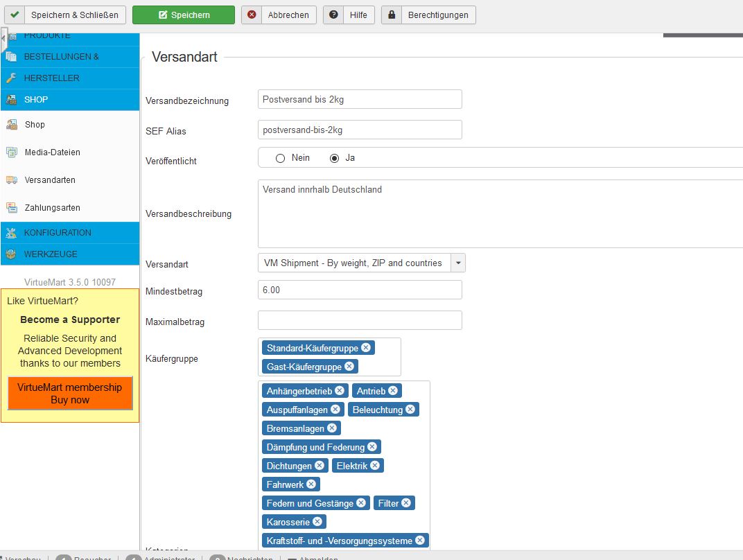Click the Abbrechen button

(x=279, y=15)
